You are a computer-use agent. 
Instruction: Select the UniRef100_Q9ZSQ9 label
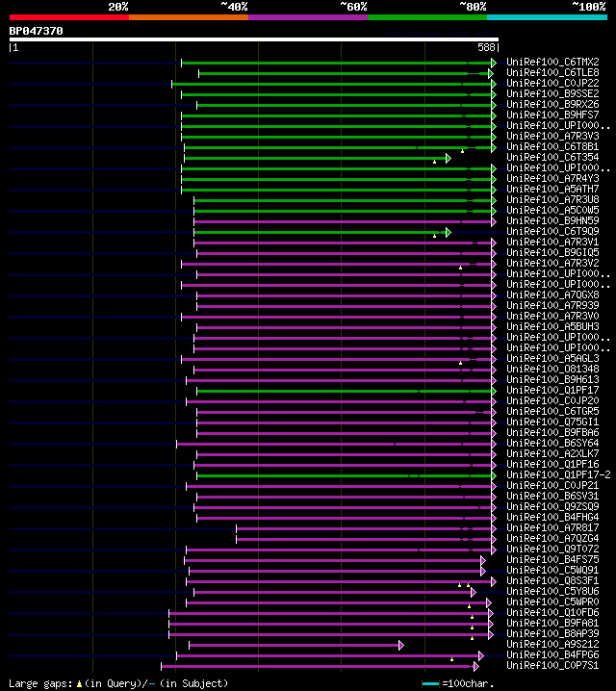coord(552,507)
